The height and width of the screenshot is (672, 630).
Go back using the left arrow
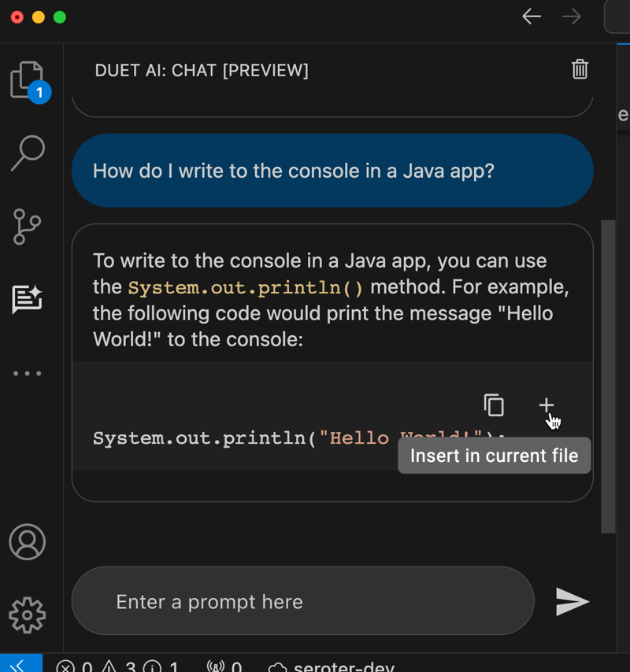coord(532,17)
